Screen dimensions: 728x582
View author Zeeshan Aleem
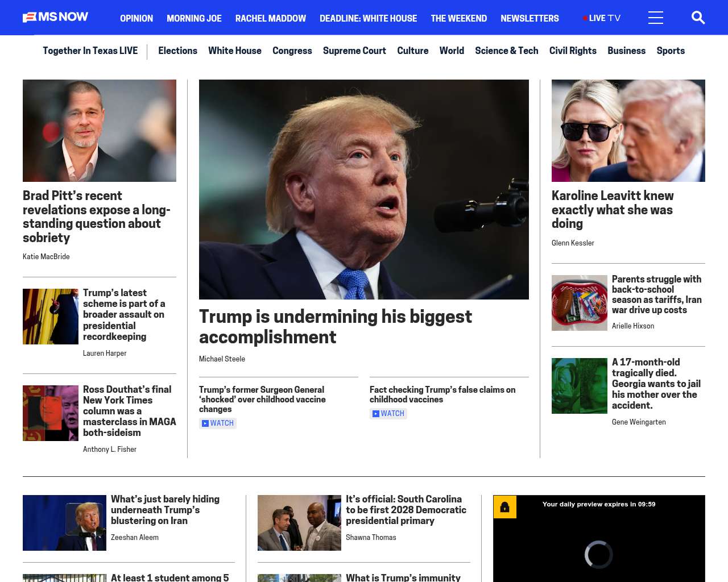coord(135,538)
